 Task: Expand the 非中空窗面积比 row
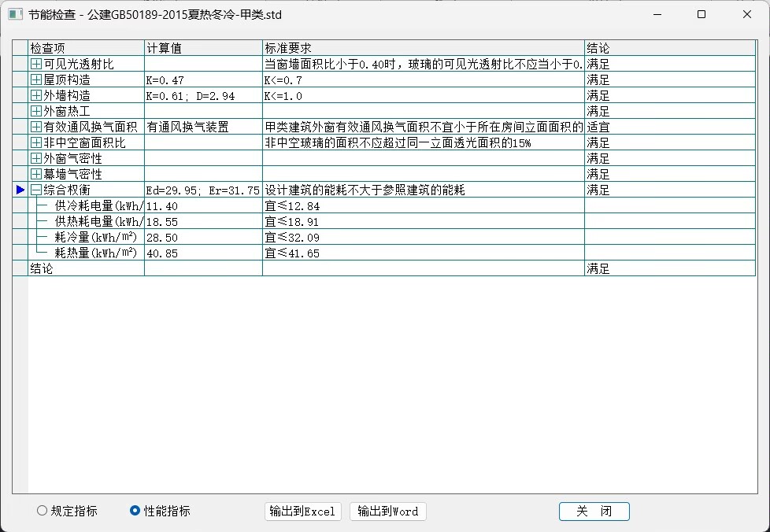coord(35,142)
